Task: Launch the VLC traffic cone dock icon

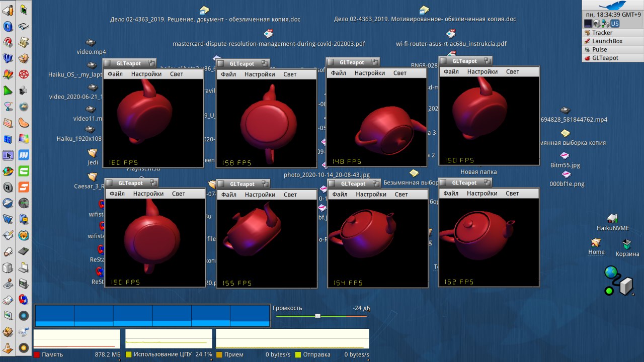Action: [x=8, y=348]
